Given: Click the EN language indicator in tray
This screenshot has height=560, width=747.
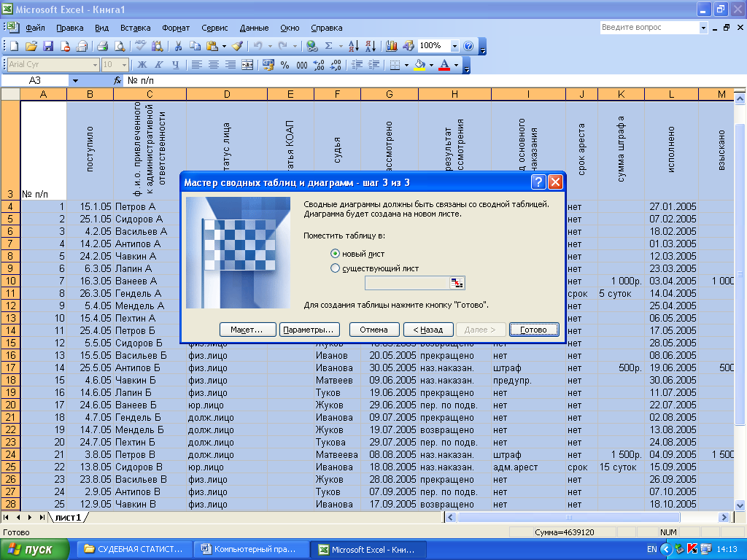Looking at the screenshot, I should [651, 550].
